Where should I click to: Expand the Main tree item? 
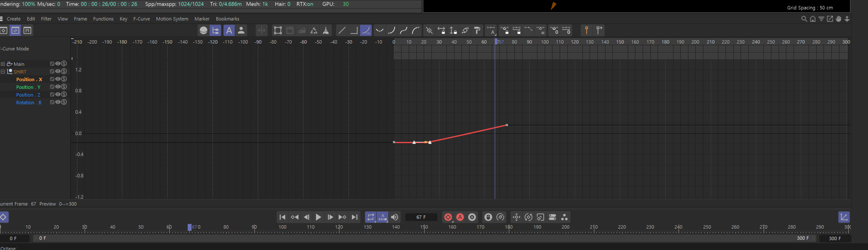pos(3,64)
